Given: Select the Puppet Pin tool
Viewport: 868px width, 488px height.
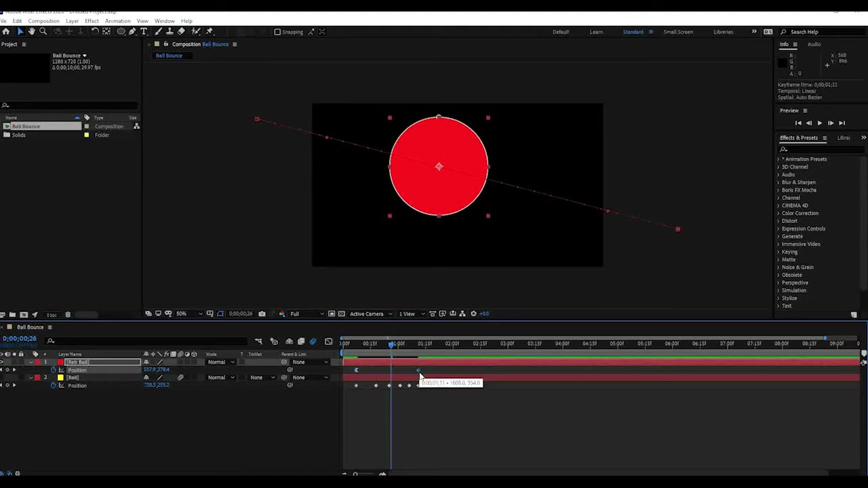Looking at the screenshot, I should (210, 31).
